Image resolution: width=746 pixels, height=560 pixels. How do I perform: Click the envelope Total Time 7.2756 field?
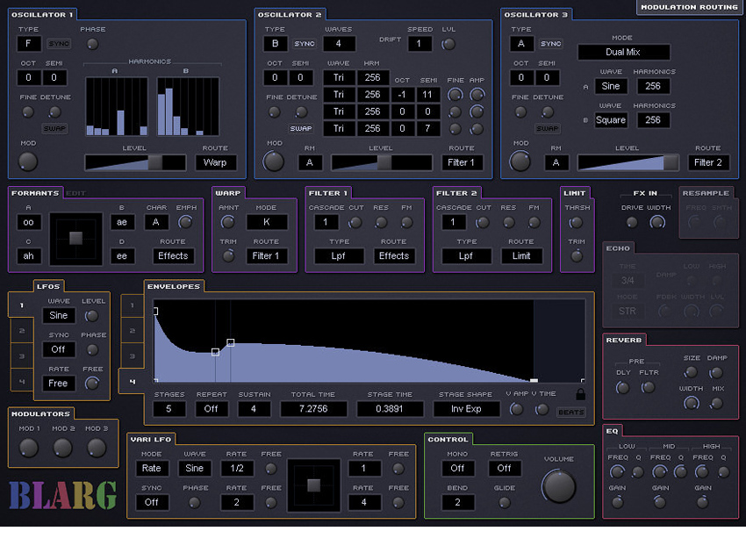tap(313, 409)
